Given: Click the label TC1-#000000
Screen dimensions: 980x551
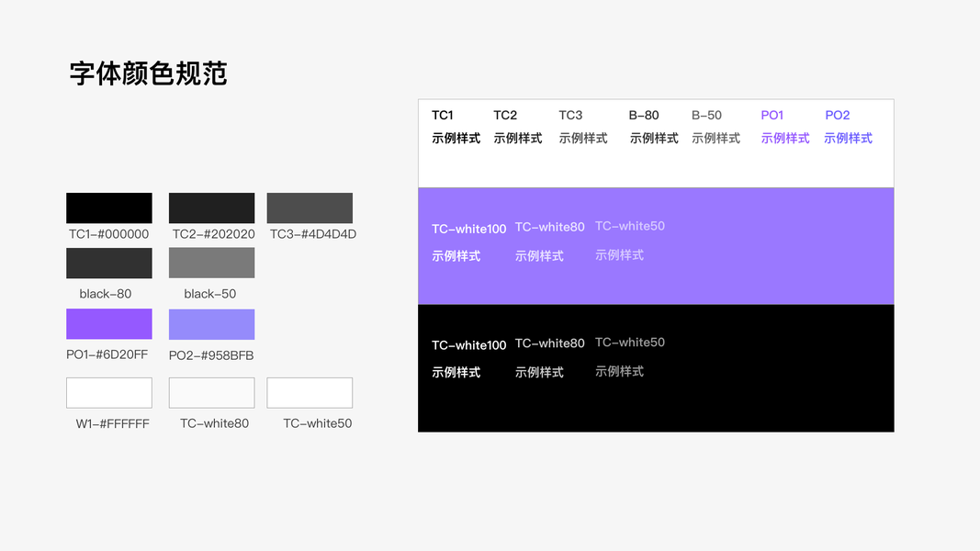Looking at the screenshot, I should [108, 234].
